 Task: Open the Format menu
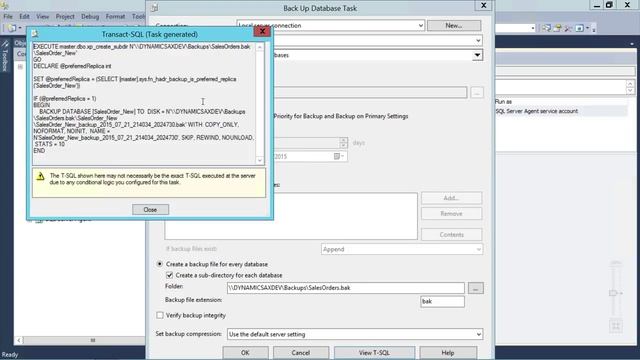coord(115,17)
